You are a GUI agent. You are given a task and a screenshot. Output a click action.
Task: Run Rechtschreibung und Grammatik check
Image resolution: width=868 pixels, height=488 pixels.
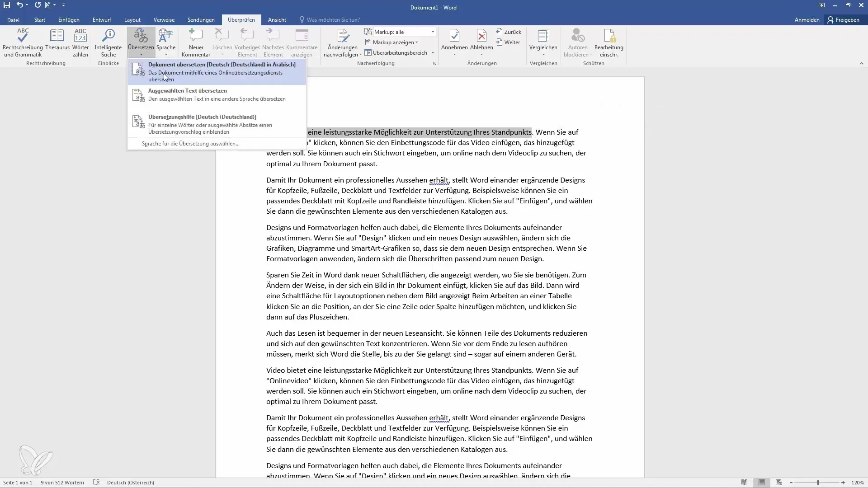[x=23, y=43]
